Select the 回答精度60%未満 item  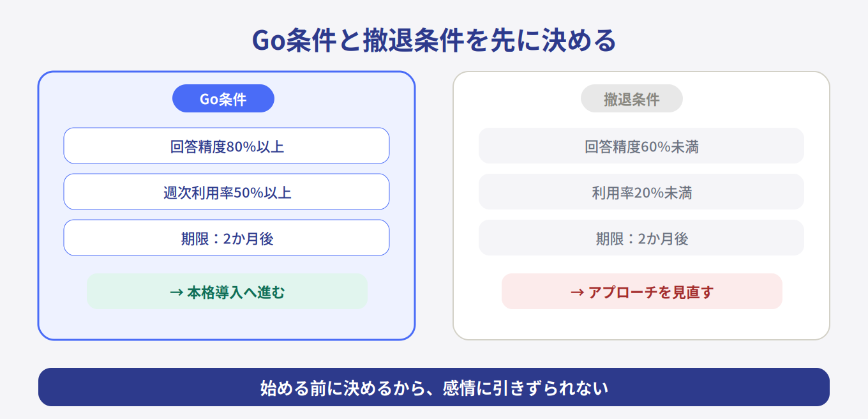click(641, 146)
